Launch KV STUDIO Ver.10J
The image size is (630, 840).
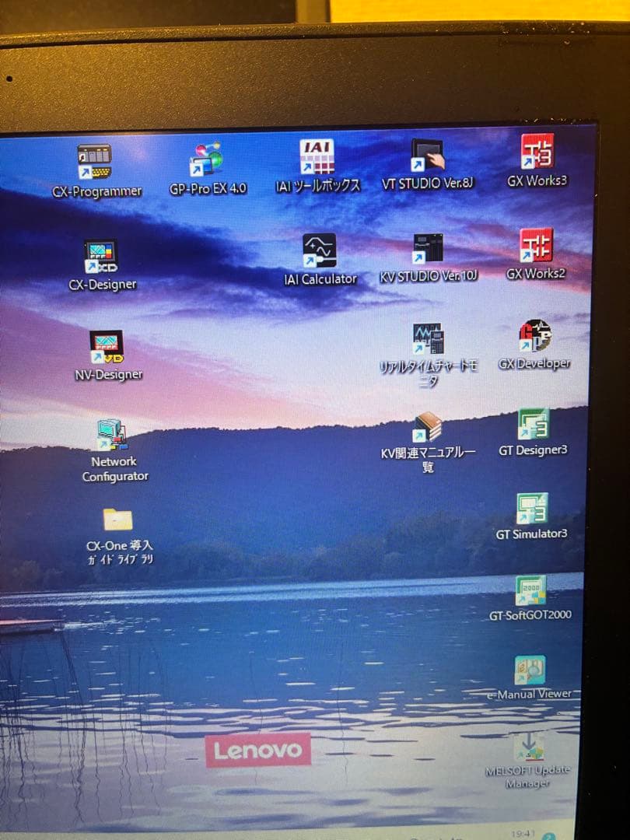(428, 249)
